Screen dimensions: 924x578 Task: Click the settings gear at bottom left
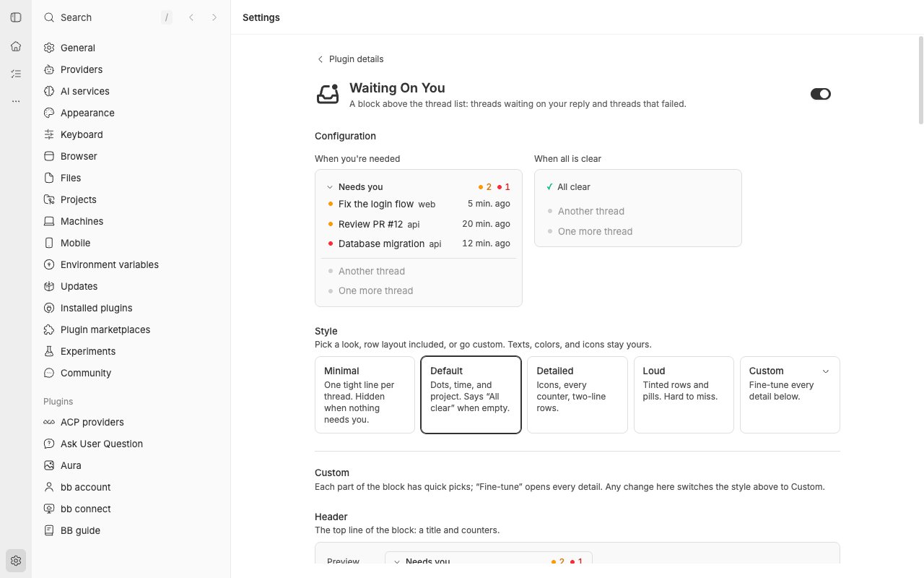coord(16,561)
